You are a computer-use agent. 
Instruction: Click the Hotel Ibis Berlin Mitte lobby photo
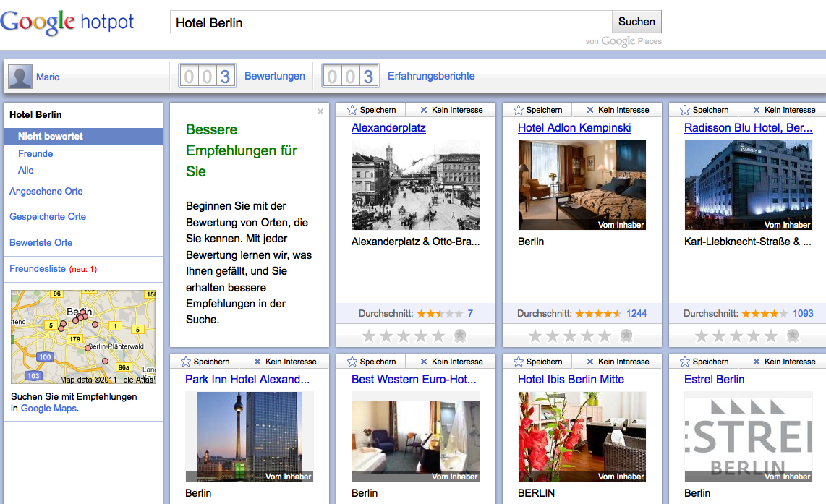[x=582, y=437]
